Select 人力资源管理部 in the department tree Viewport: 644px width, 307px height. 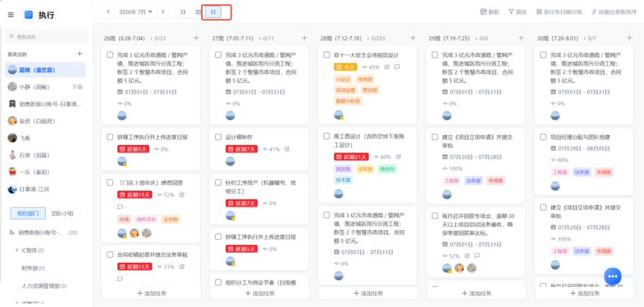pos(44,286)
